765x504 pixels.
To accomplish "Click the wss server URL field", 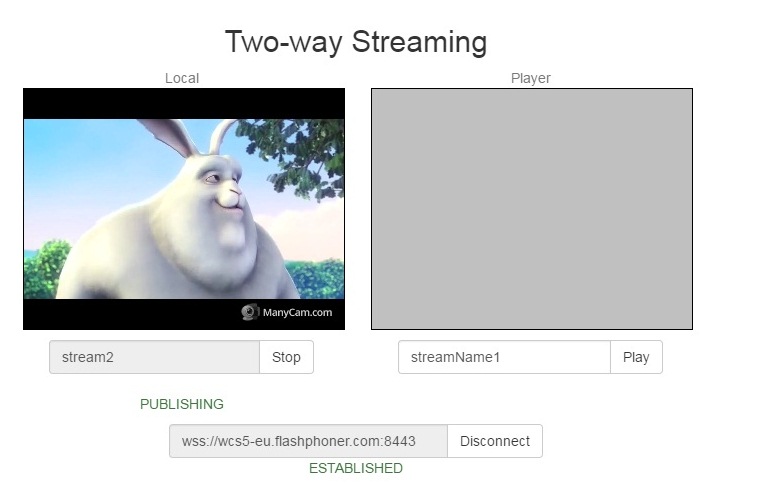I will [308, 441].
